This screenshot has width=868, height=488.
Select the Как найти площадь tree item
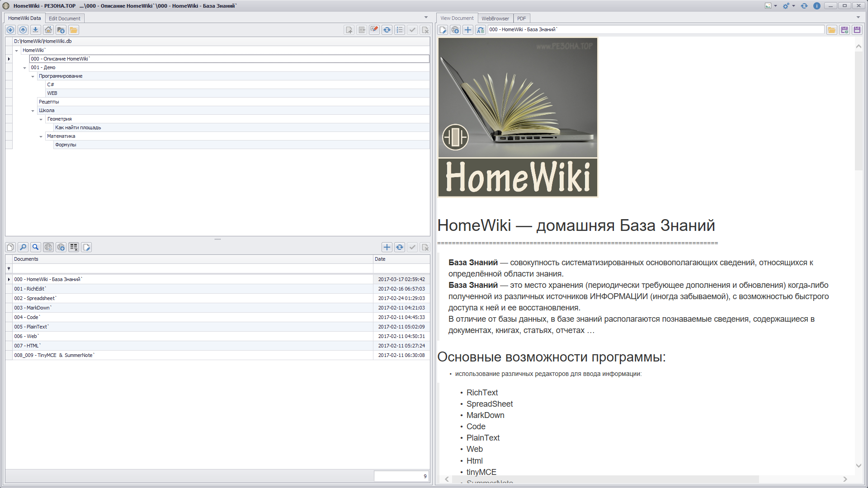tap(242, 127)
